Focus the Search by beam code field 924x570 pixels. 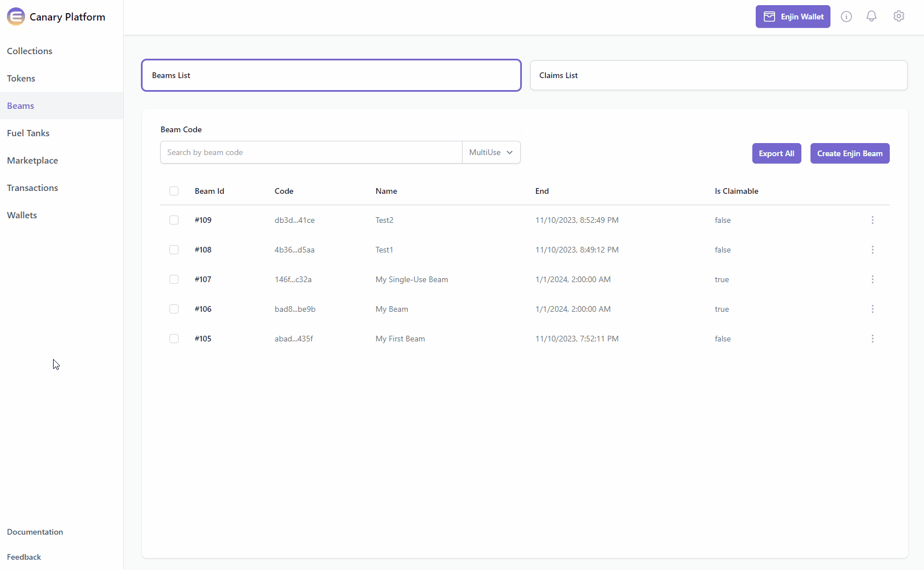point(311,152)
